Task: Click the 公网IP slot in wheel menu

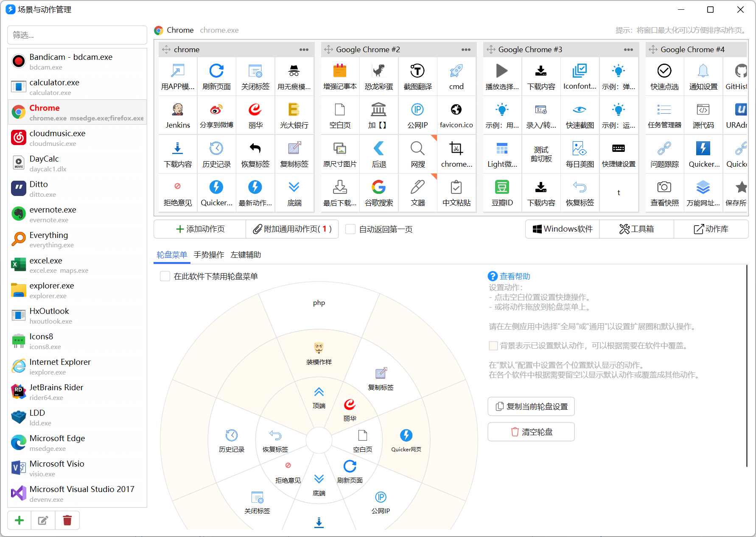Action: (x=381, y=502)
